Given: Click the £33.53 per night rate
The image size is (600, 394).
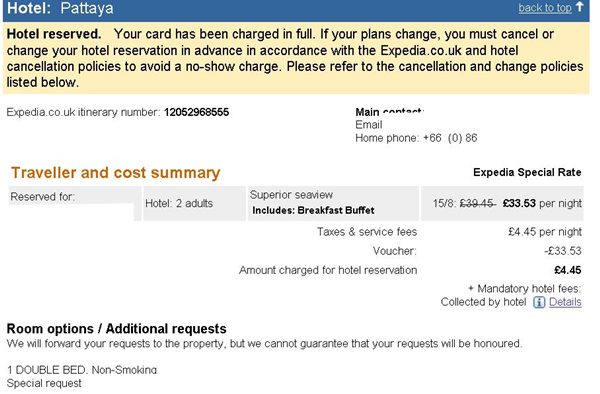Looking at the screenshot, I should click(x=542, y=203).
